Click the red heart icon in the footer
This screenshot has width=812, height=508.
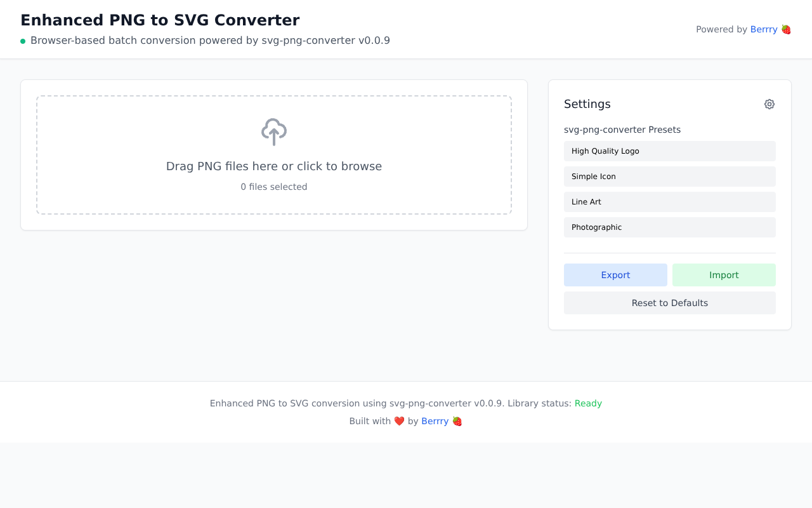coord(399,420)
